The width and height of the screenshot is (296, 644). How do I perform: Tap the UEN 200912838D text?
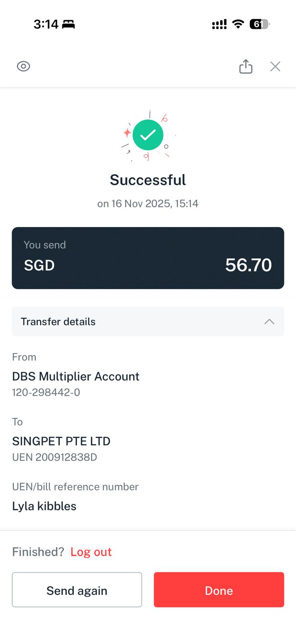[x=54, y=457]
